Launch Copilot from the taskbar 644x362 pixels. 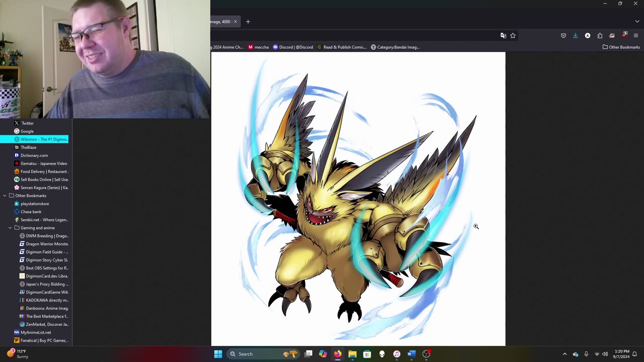[323, 354]
